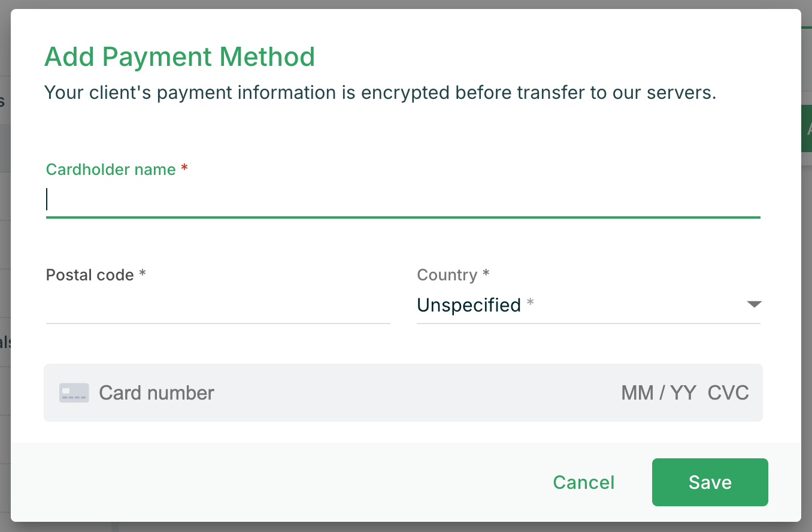Cancel adding the payment method

(x=584, y=482)
